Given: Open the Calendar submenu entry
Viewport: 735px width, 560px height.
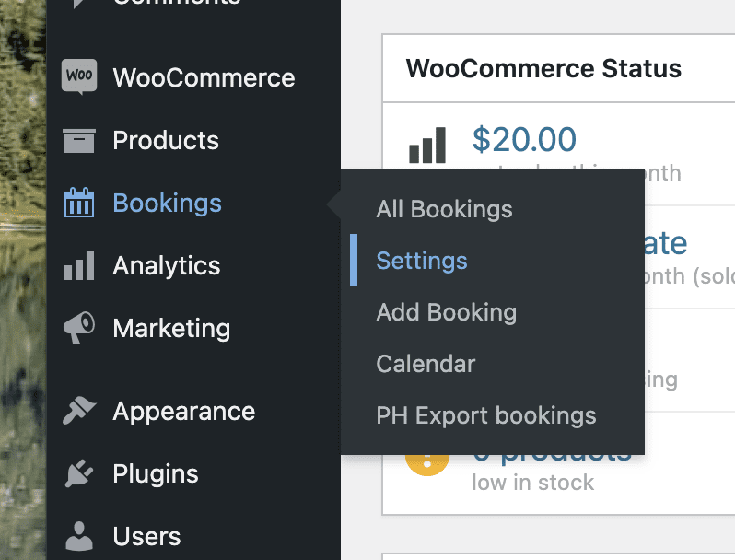Looking at the screenshot, I should 426,364.
